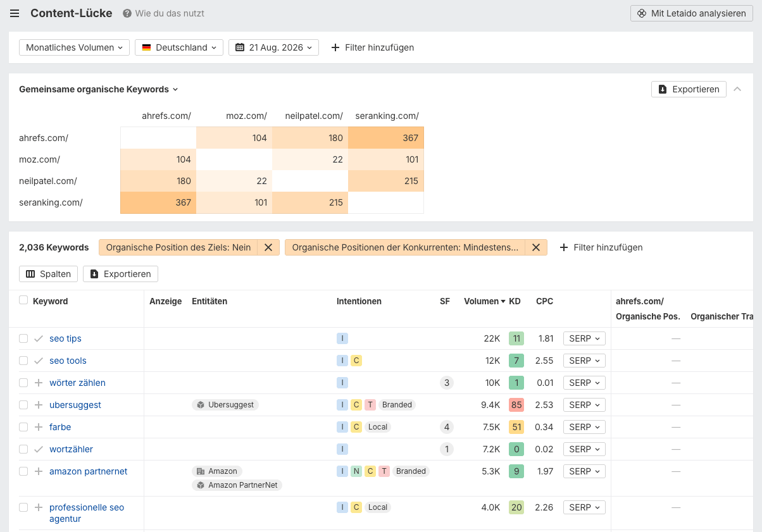This screenshot has width=762, height=532.
Task: Tick checkbox for seo tips
Action: point(23,338)
